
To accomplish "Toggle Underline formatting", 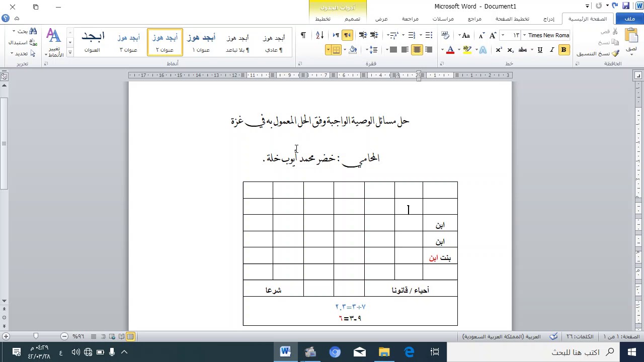I will [x=540, y=50].
